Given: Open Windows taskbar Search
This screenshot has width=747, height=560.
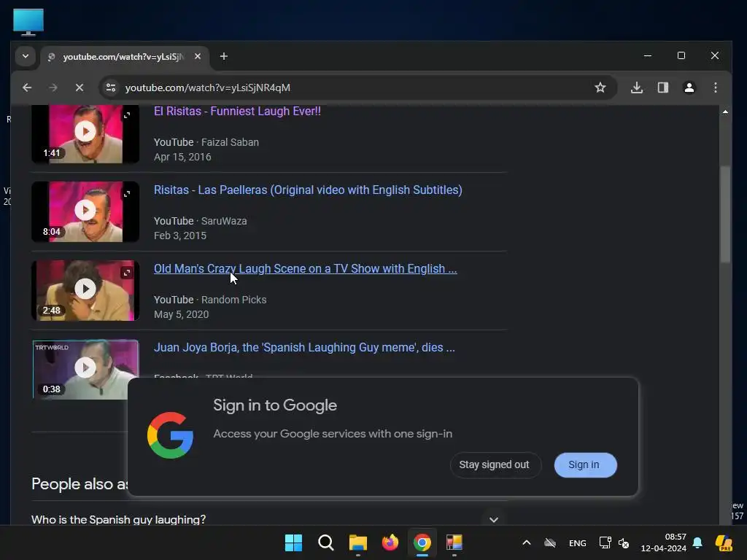Looking at the screenshot, I should 326,542.
